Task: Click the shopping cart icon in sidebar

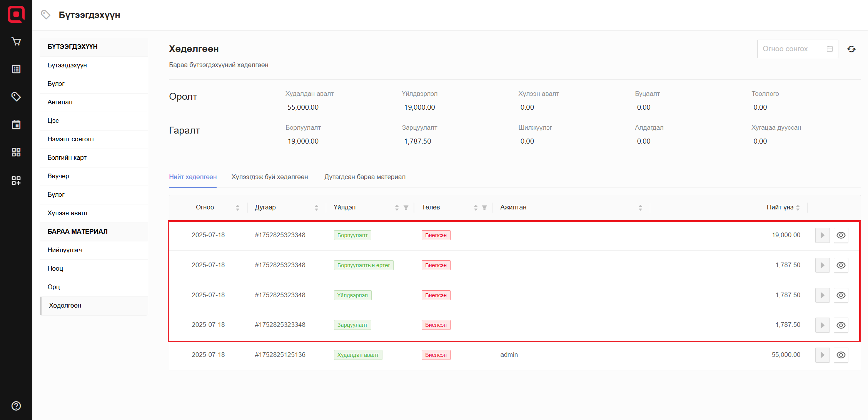Action: (16, 42)
